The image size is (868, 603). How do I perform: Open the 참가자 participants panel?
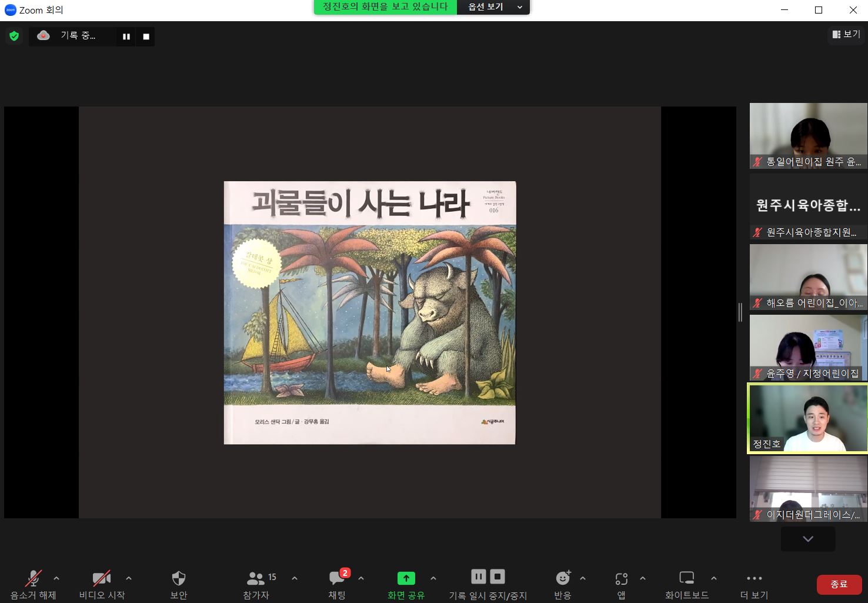click(x=256, y=585)
